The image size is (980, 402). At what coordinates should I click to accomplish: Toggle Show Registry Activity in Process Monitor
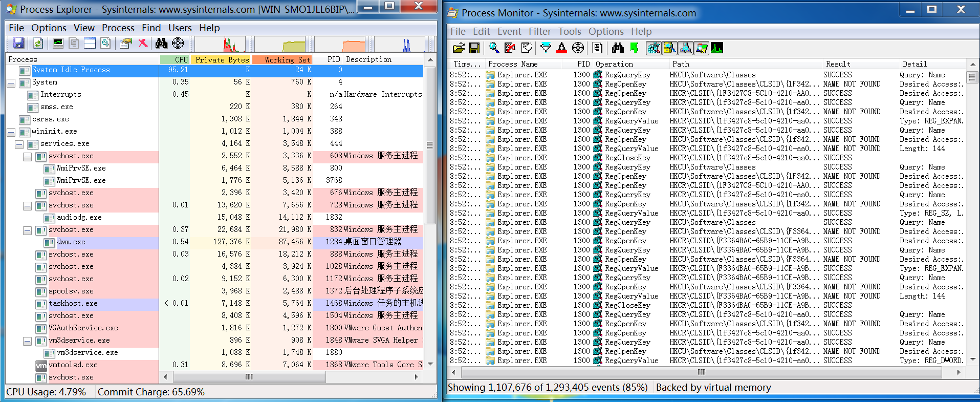point(654,48)
